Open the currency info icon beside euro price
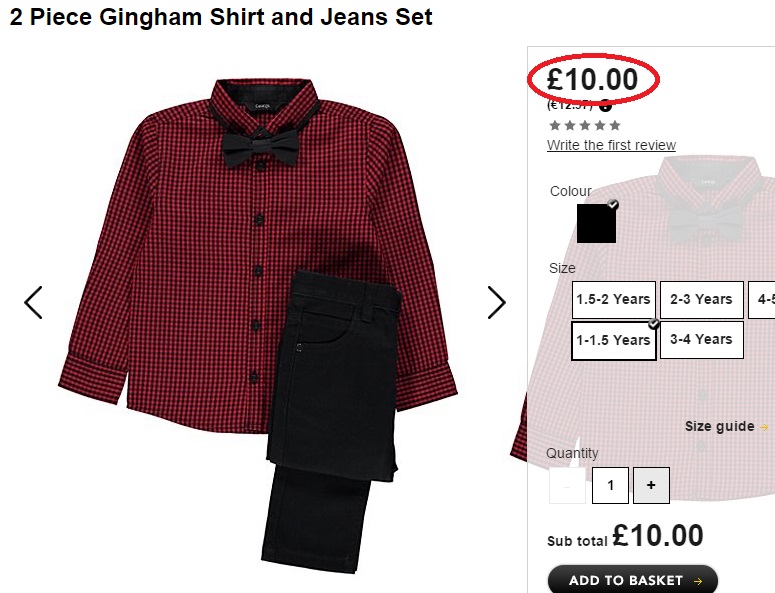 tap(605, 105)
